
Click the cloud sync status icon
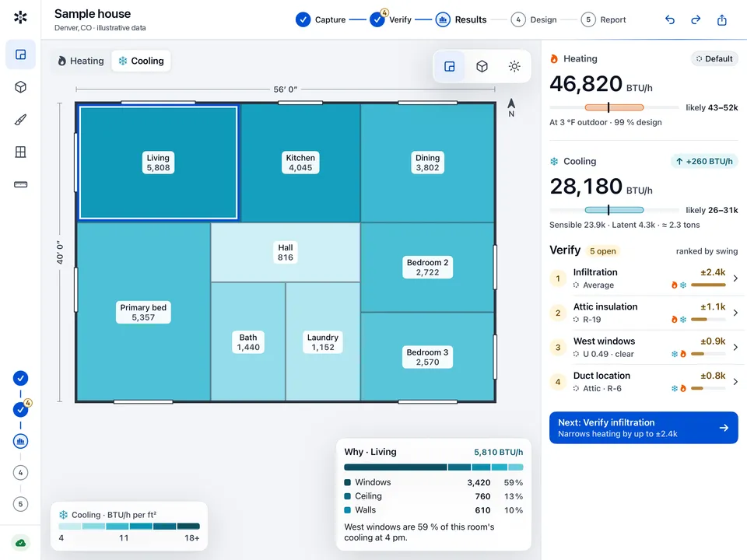pos(20,542)
